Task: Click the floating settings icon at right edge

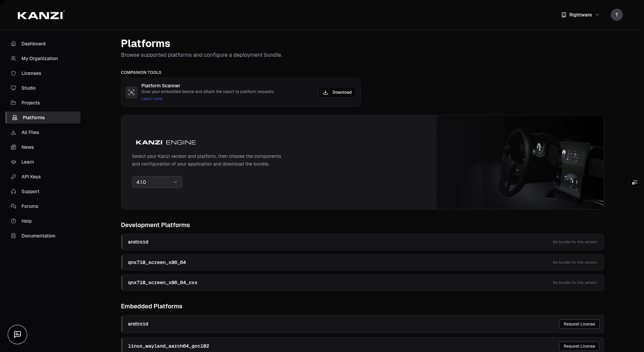Action: click(x=635, y=182)
